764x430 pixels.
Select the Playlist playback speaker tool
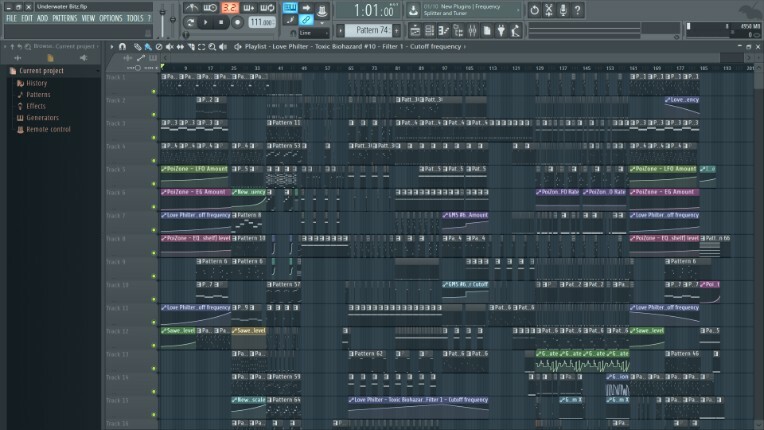pos(223,47)
